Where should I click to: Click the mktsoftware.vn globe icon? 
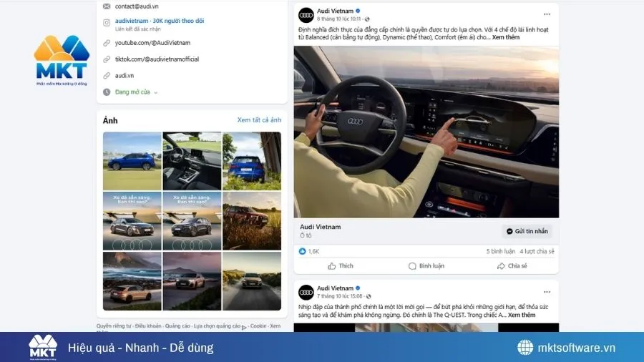(x=525, y=347)
